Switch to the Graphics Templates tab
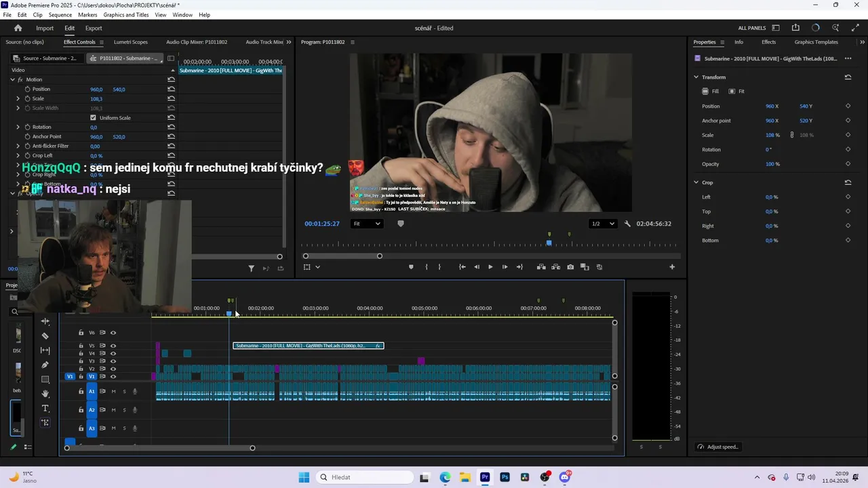868x488 pixels. 816,42
